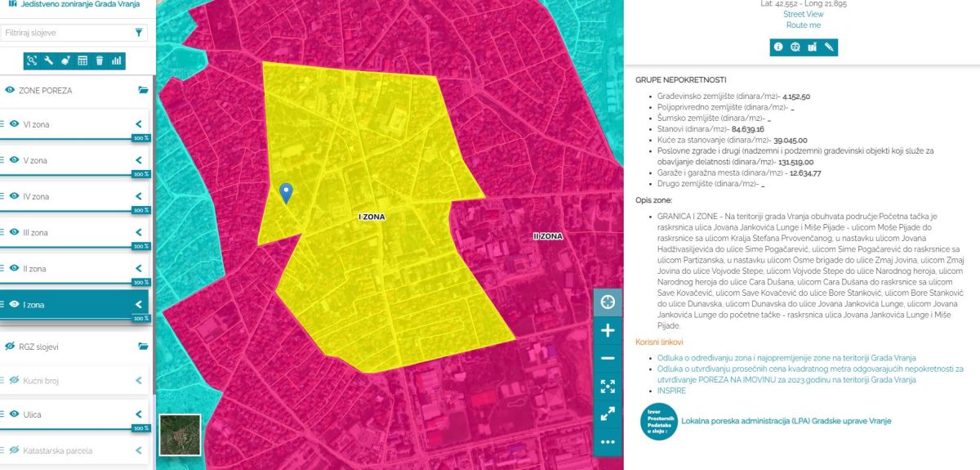The width and height of the screenshot is (980, 470).
Task: Collapse the ZONE POREZA folder
Action: pos(143,91)
